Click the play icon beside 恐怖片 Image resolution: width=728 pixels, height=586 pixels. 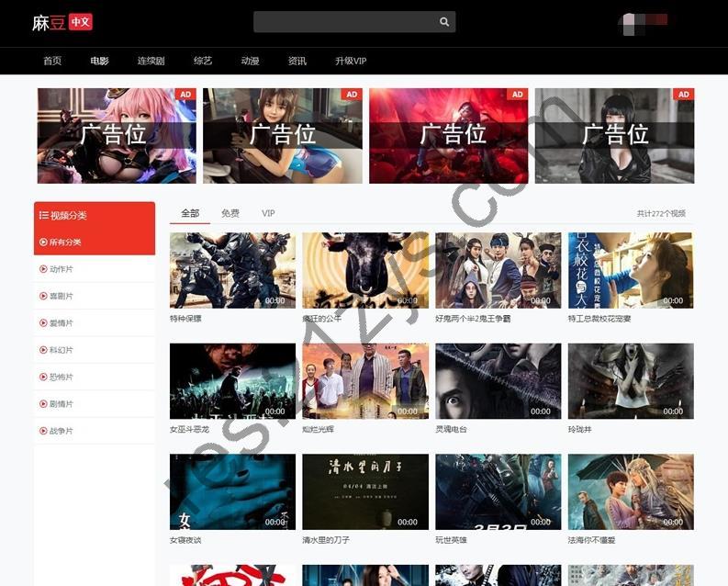43,377
